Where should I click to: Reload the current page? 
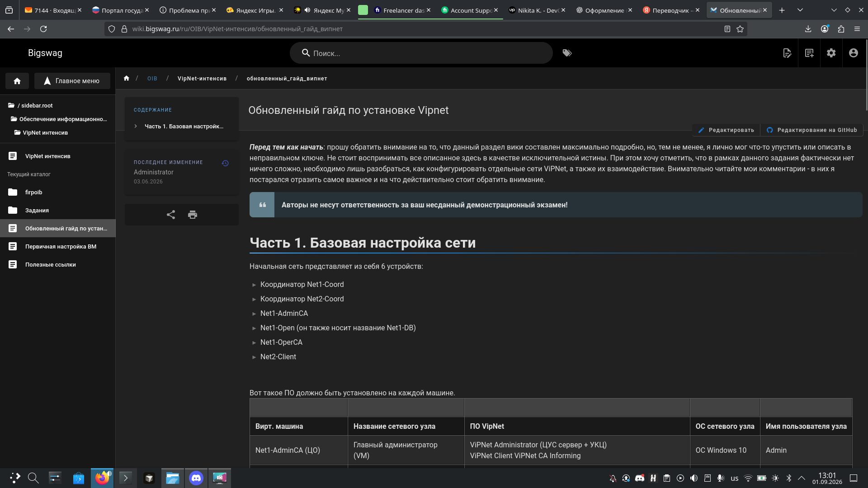click(43, 29)
